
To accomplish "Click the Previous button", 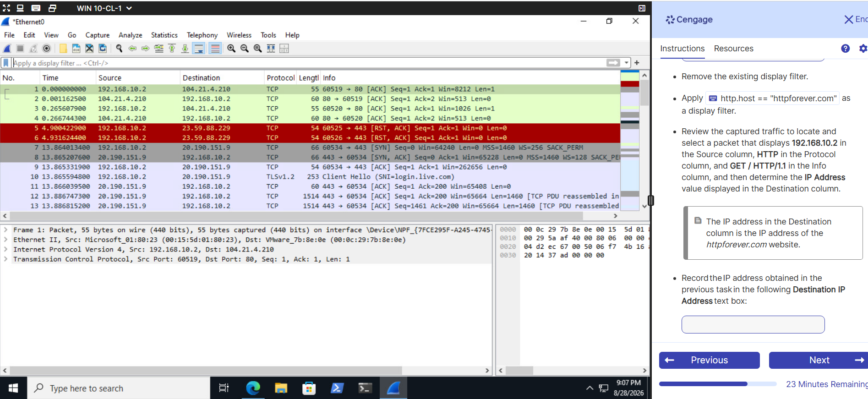I will pyautogui.click(x=710, y=360).
